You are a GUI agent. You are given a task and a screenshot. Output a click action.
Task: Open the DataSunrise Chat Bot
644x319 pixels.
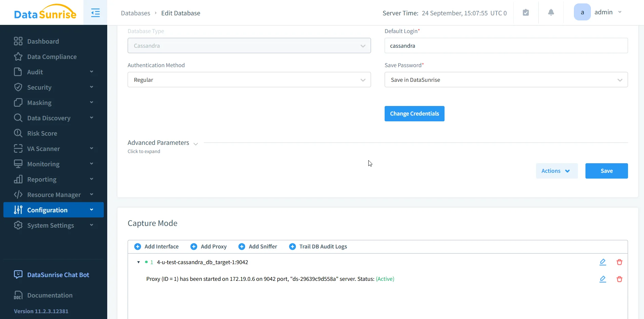(x=58, y=275)
